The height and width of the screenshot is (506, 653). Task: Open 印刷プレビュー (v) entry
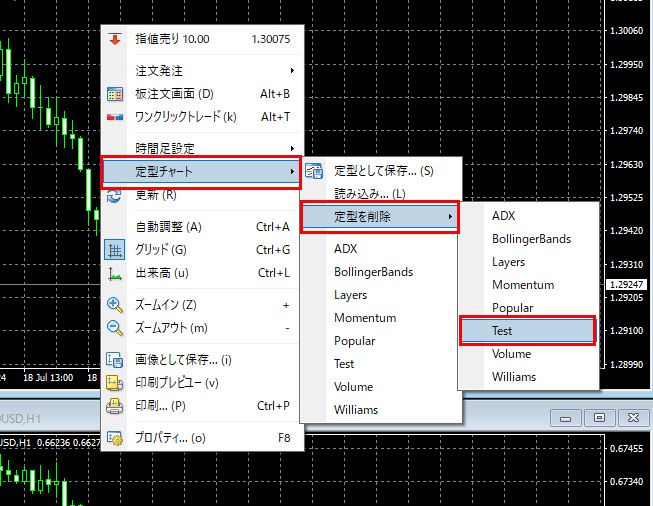point(202,383)
